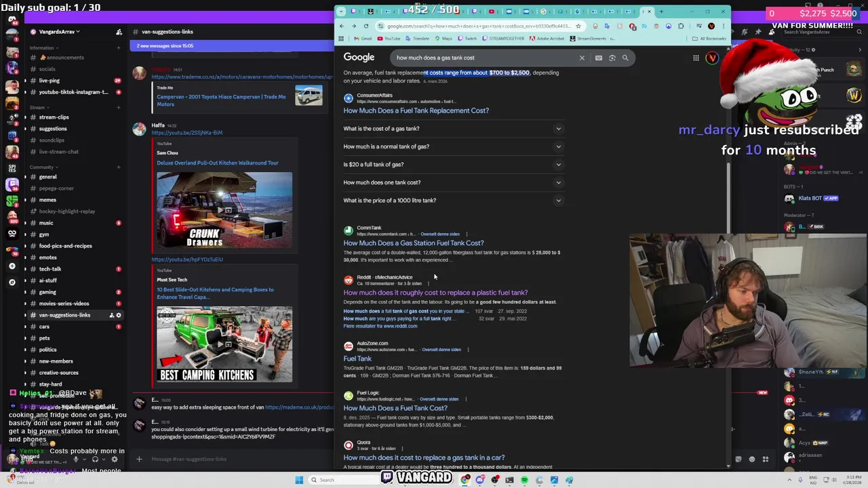The height and width of the screenshot is (488, 868).
Task: Add attachment plus in Discord message bar
Action: [x=139, y=459]
